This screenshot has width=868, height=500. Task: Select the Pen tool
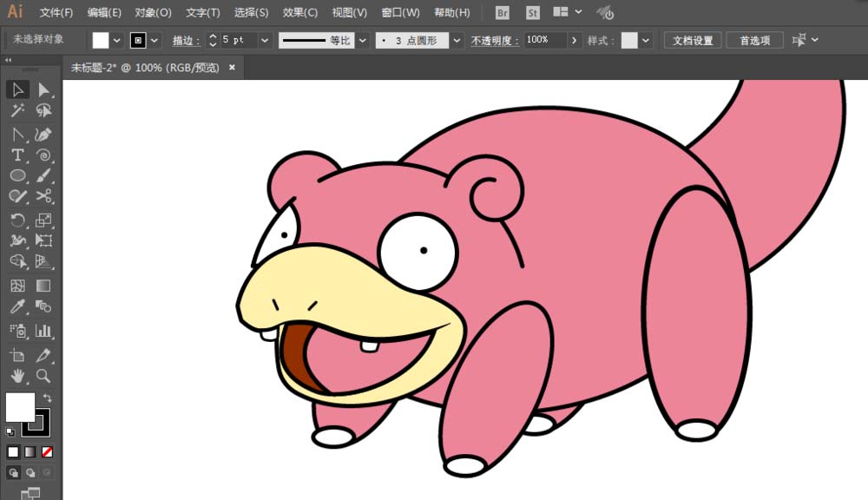coord(17,135)
